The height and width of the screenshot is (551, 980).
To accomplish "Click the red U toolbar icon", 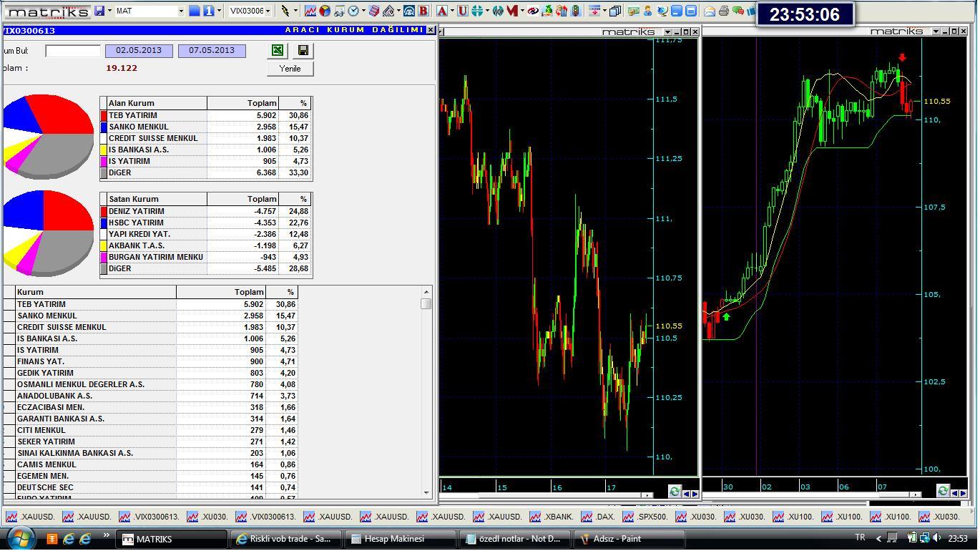I will (463, 11).
